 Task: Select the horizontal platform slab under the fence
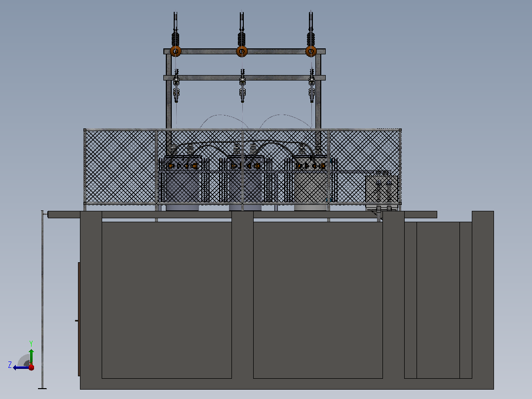pyautogui.click(x=242, y=215)
